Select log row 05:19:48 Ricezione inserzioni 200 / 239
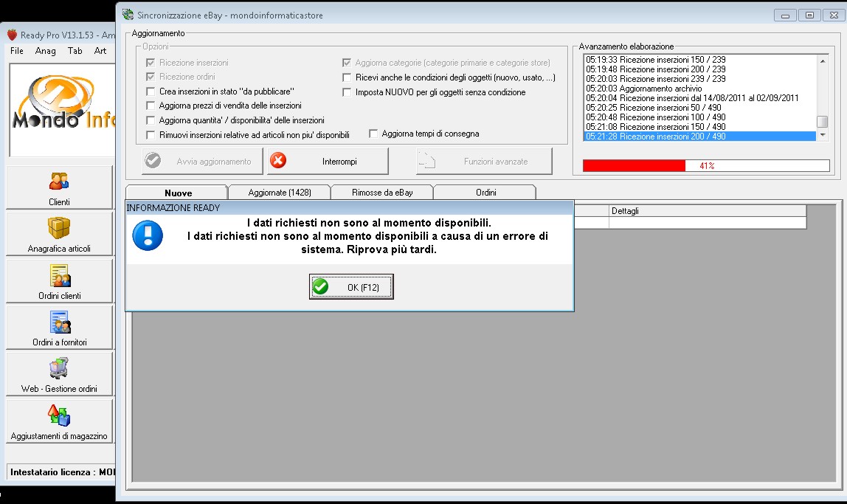 point(699,69)
